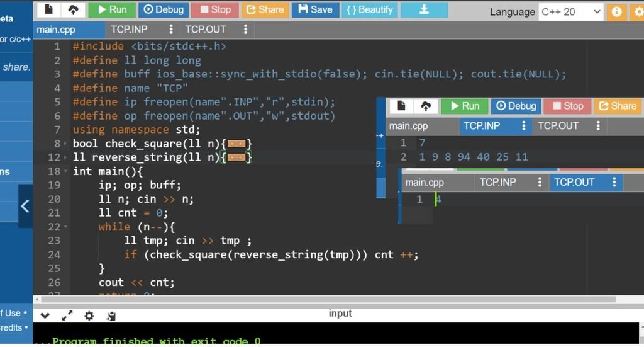Select the active TCP.OUT tab in the lower inset
644x347 pixels.
pyautogui.click(x=574, y=182)
